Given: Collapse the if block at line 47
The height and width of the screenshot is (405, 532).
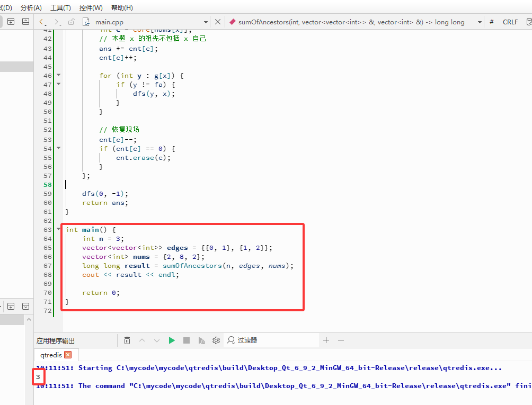Looking at the screenshot, I should tap(58, 84).
